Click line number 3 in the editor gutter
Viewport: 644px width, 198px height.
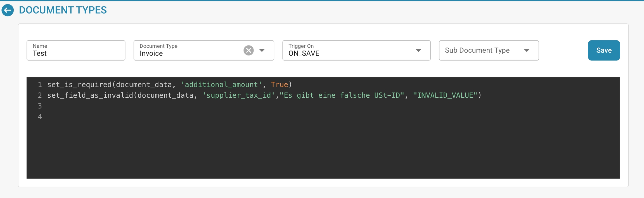(x=40, y=106)
